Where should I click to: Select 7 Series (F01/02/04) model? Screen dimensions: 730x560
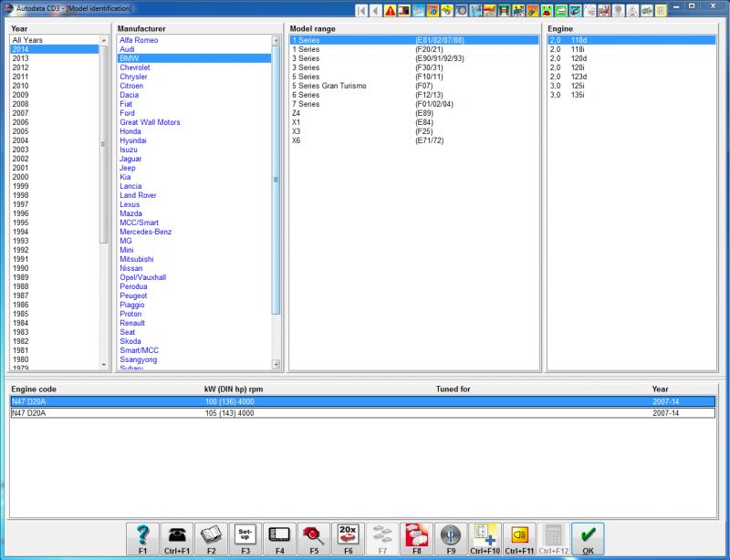(414, 104)
